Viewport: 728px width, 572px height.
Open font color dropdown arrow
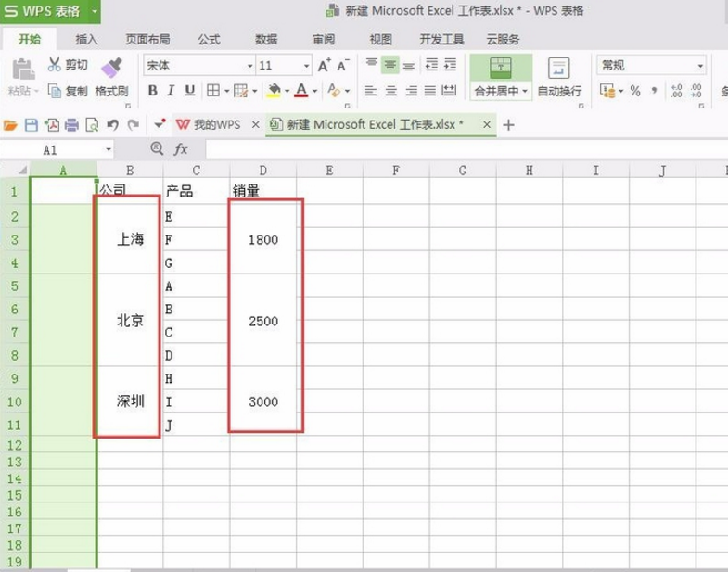click(314, 91)
